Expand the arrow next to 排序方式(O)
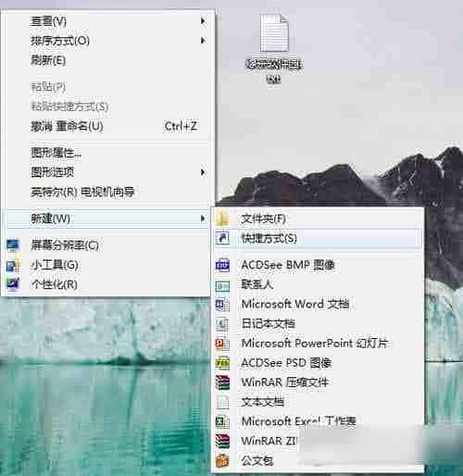This screenshot has height=476, width=463. [203, 41]
